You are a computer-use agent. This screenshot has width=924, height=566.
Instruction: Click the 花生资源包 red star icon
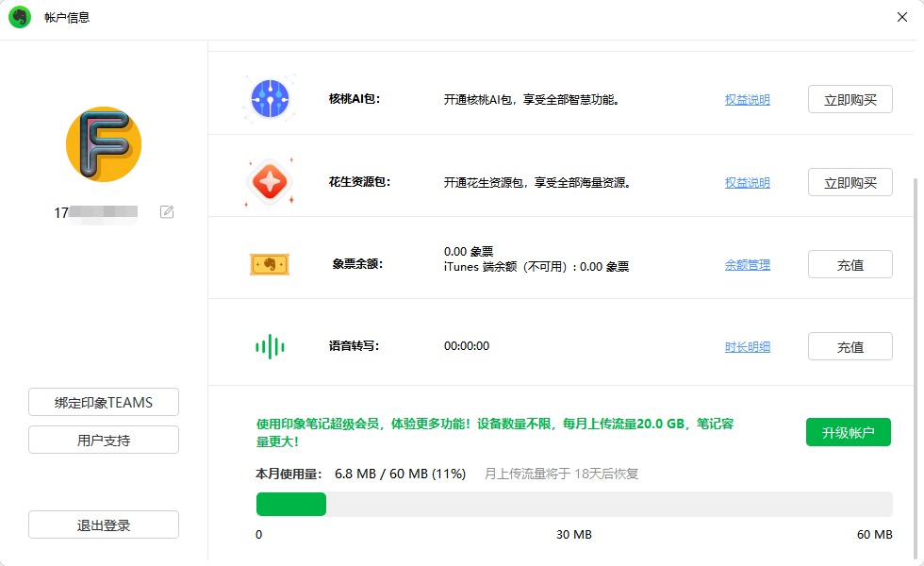click(270, 182)
